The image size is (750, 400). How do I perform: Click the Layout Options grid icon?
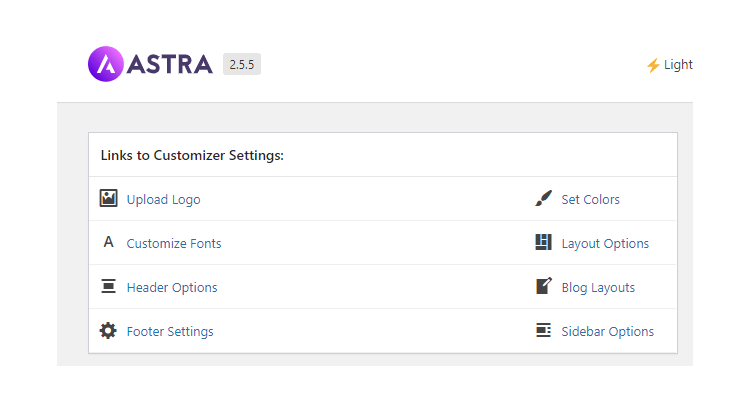[543, 243]
